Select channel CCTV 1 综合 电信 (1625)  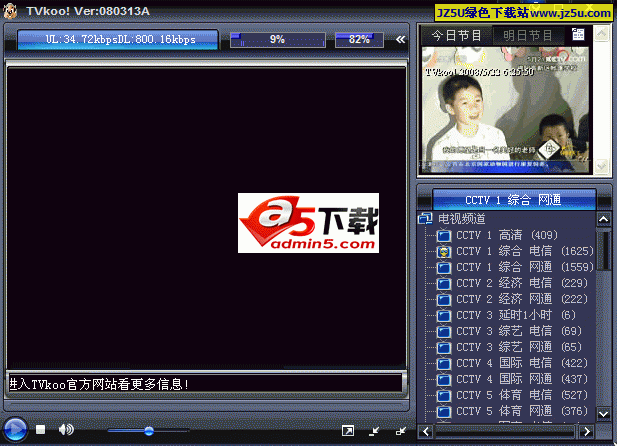pyautogui.click(x=525, y=251)
